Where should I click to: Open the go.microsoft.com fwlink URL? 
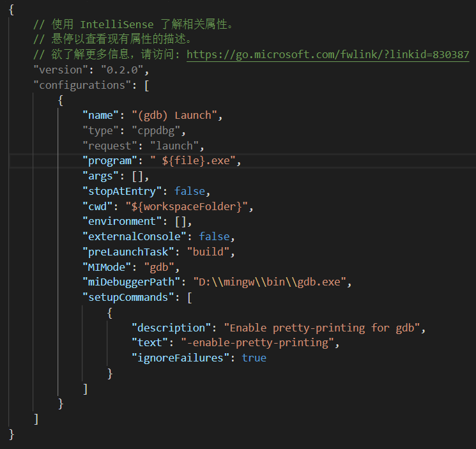click(x=328, y=55)
